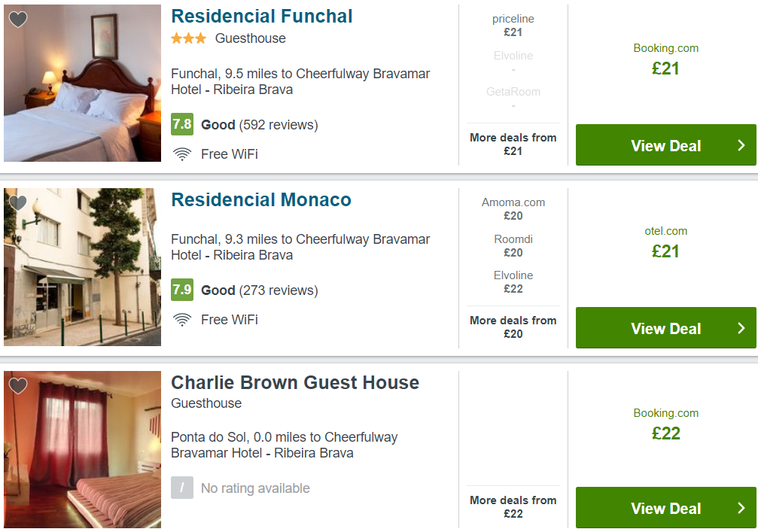
Task: View Deal for Charlie Brown Guest House
Action: tap(665, 508)
